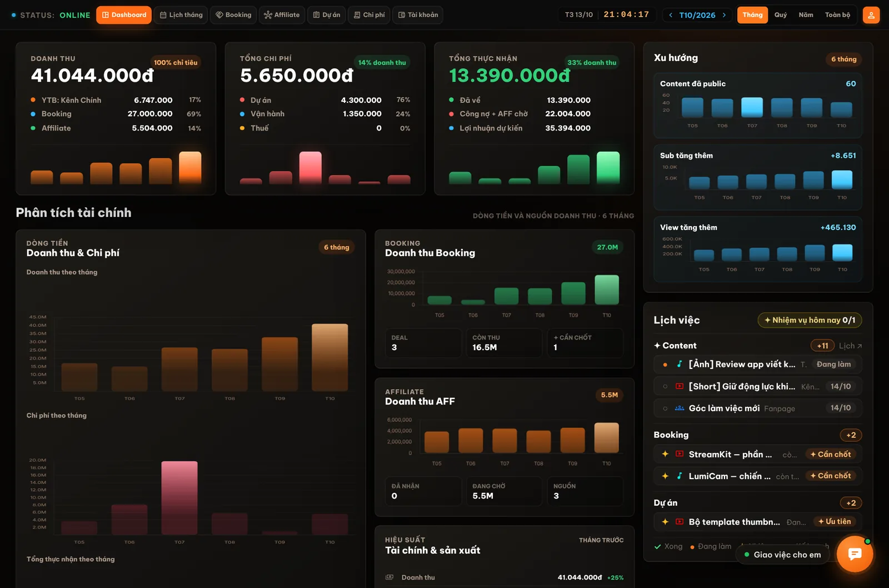889x588 pixels.
Task: Switch period view to Quý
Action: coord(780,15)
